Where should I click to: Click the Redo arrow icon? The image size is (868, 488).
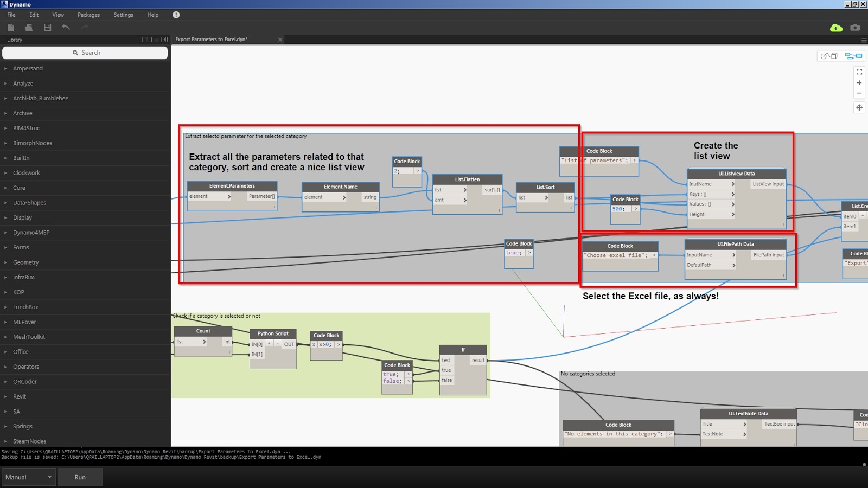tap(84, 27)
